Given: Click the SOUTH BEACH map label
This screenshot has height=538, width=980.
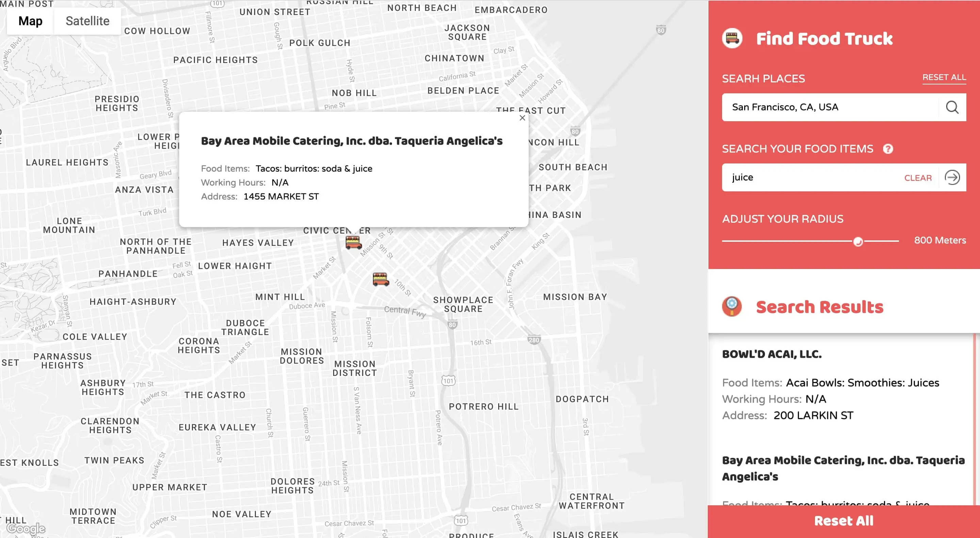Looking at the screenshot, I should 573,167.
